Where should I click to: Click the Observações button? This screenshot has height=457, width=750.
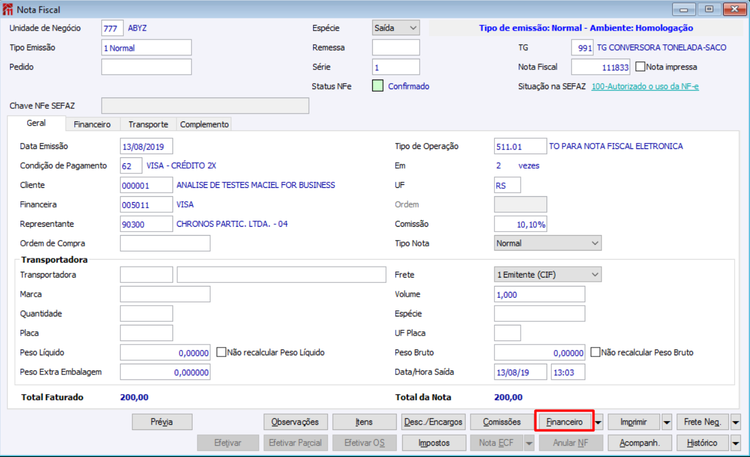click(296, 422)
